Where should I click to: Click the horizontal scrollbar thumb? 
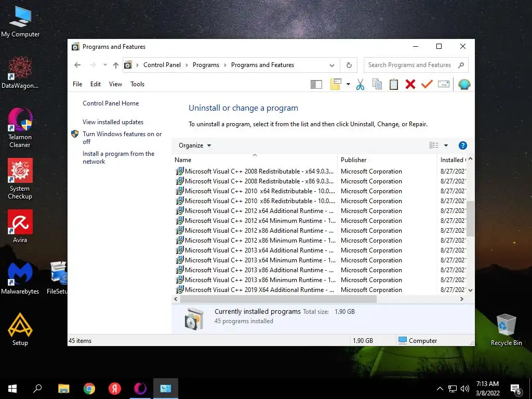coord(278,299)
